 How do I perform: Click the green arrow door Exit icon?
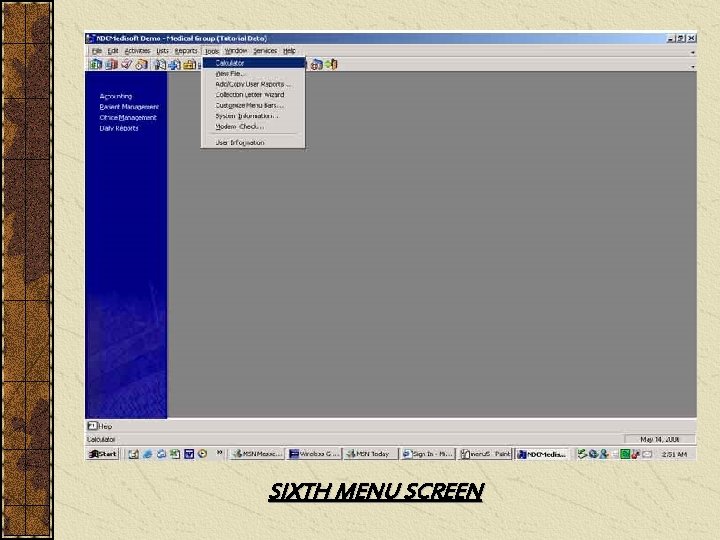click(x=332, y=65)
